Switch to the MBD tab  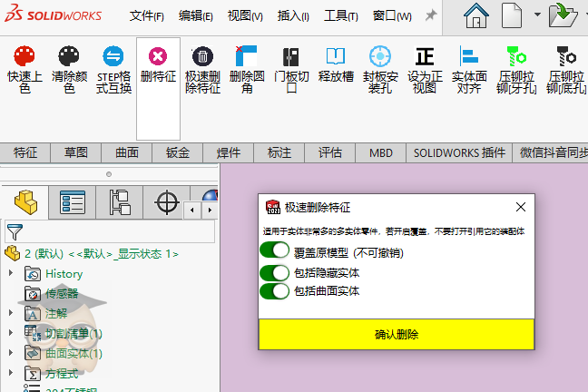[380, 152]
